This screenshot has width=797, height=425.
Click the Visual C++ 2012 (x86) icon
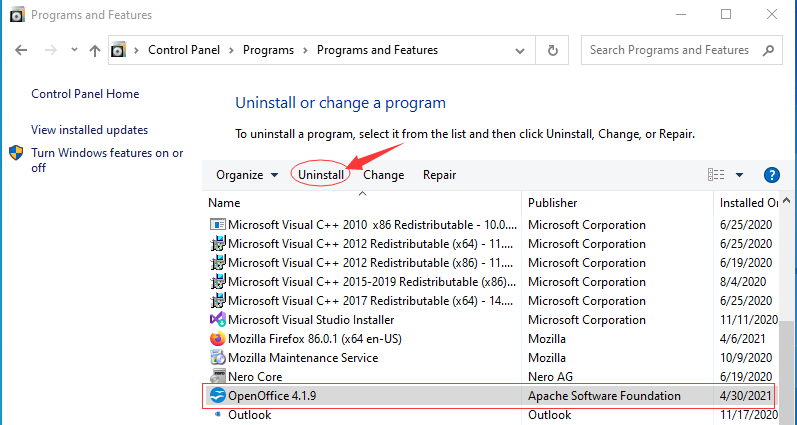[x=218, y=263]
